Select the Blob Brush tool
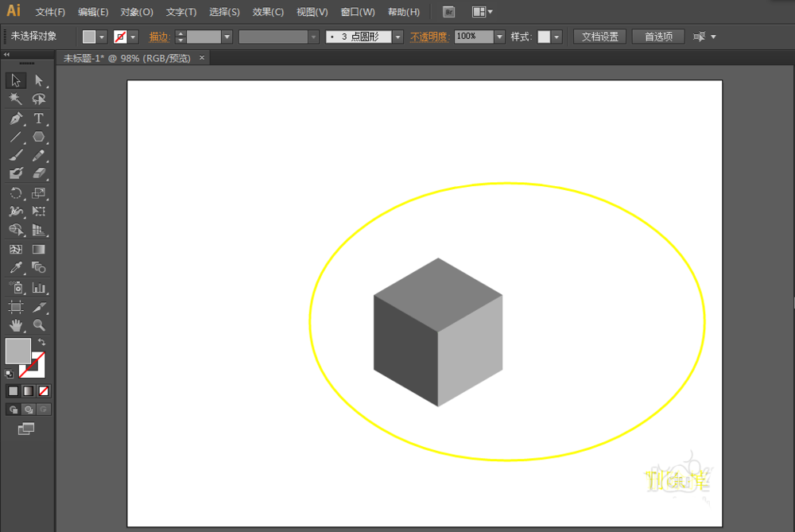 tap(16, 173)
